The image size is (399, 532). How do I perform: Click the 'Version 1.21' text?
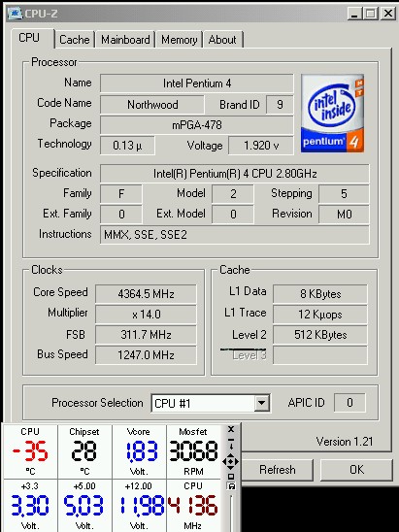point(345,442)
